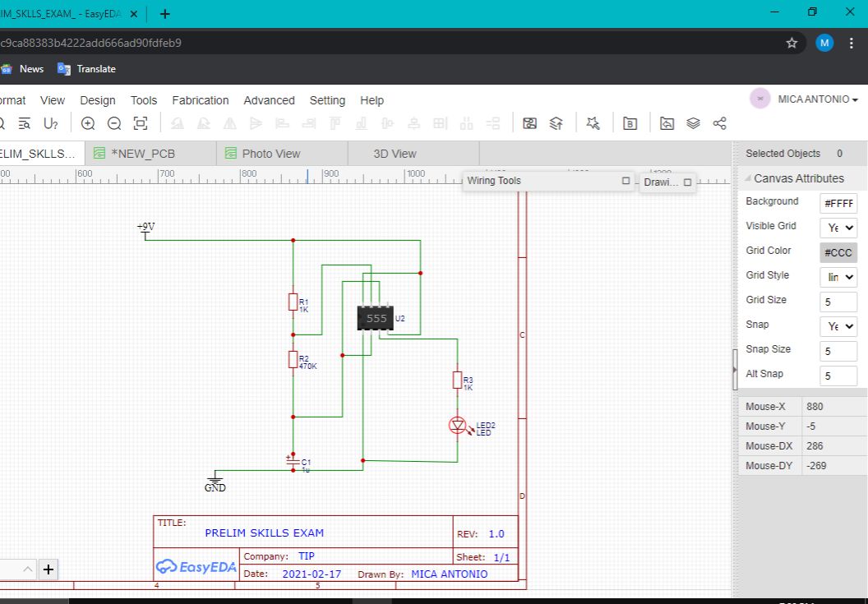
Task: Select the magic wand toolbar icon
Action: (x=593, y=122)
